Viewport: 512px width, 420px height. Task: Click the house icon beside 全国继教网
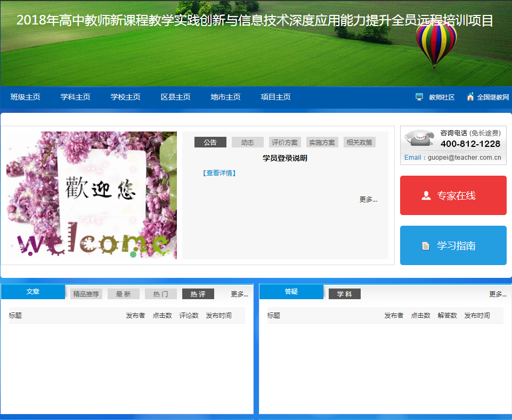pyautogui.click(x=470, y=96)
